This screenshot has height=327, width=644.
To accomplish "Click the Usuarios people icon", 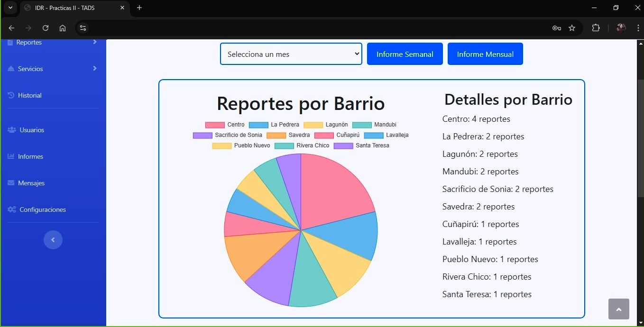I will [12, 130].
